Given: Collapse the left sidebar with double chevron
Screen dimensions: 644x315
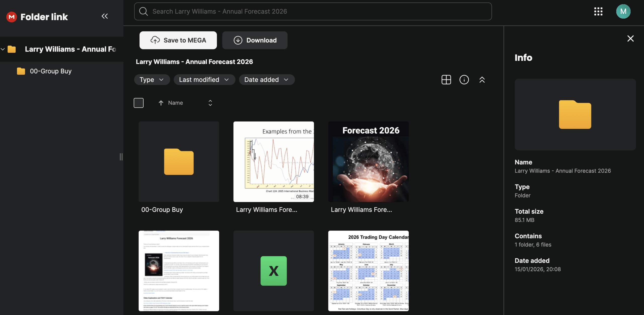Looking at the screenshot, I should pos(105,16).
